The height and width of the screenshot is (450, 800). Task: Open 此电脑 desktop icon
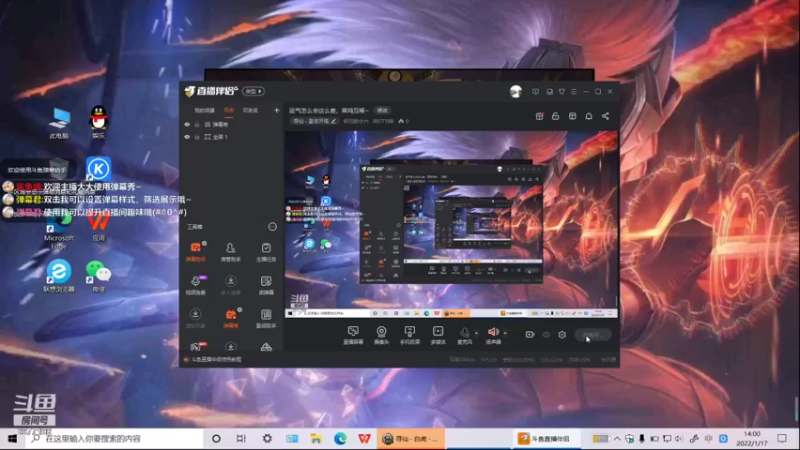click(60, 123)
